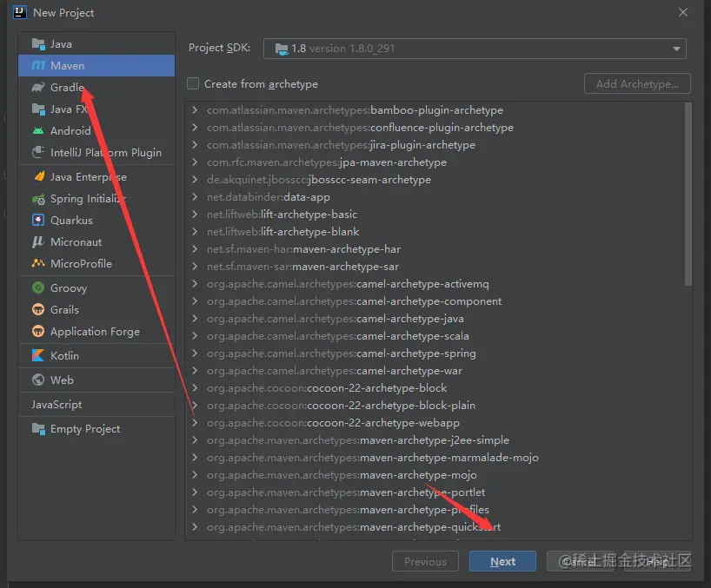Select camel-archetype-java row

(435, 319)
